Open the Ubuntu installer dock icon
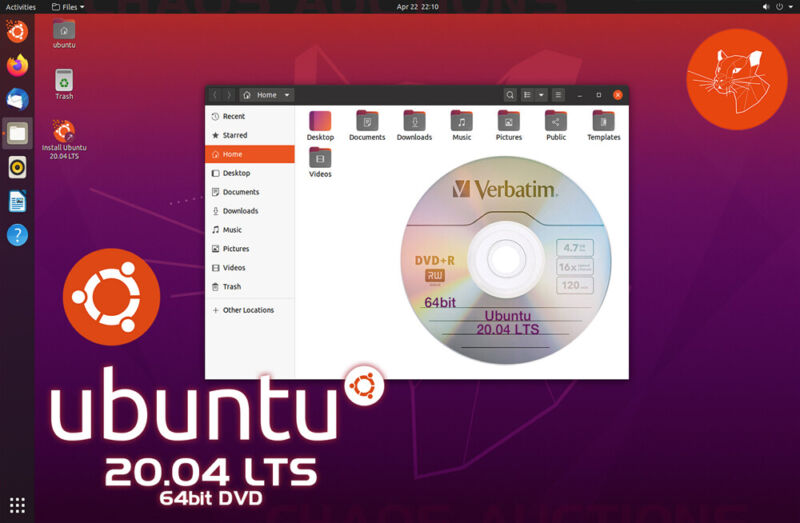This screenshot has width=800, height=523. [17, 32]
